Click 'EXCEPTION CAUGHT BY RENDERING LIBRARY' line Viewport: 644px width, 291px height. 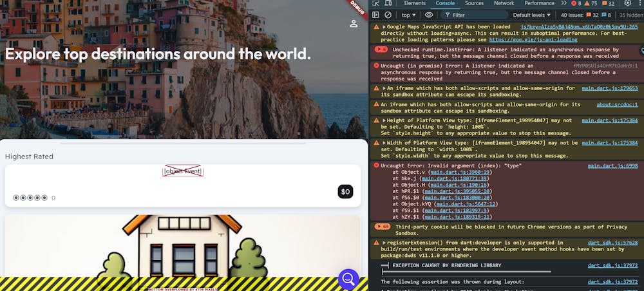click(446, 265)
